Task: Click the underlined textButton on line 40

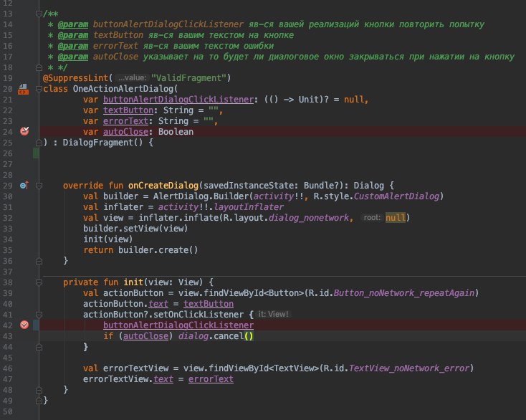Action: [209, 304]
